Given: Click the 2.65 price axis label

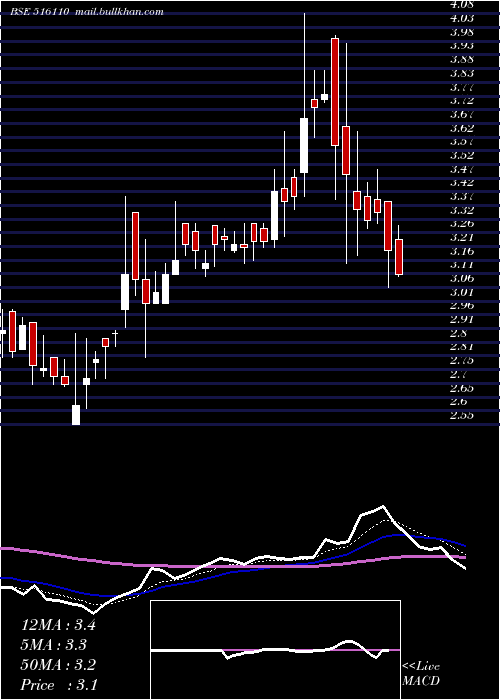Looking at the screenshot, I should (461, 388).
